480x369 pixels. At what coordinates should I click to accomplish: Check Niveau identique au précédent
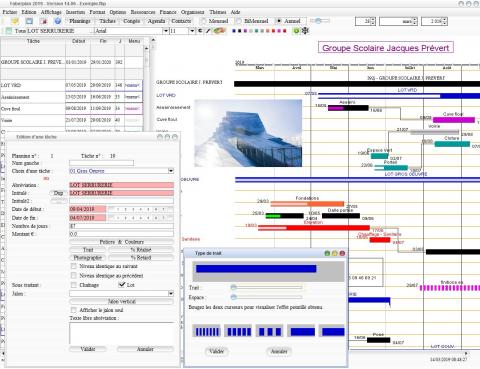74,275
